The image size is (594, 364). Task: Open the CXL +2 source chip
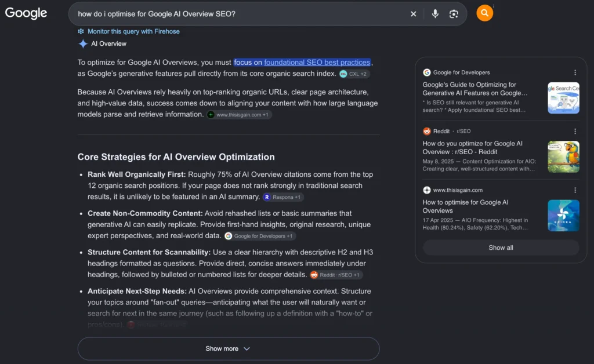click(354, 74)
